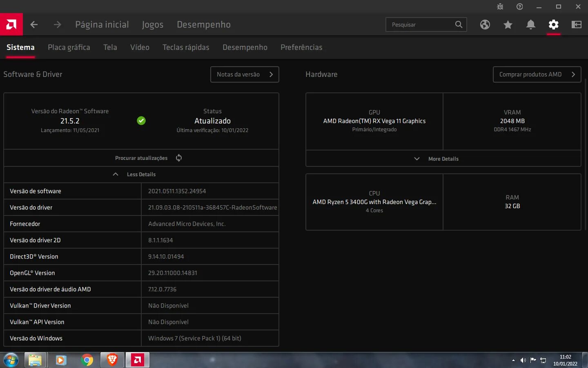Click the Action Center flag icon
The height and width of the screenshot is (368, 588).
point(533,360)
